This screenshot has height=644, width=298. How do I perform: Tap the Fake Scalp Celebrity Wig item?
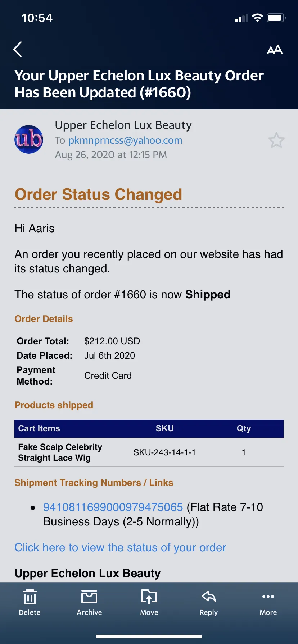(60, 452)
